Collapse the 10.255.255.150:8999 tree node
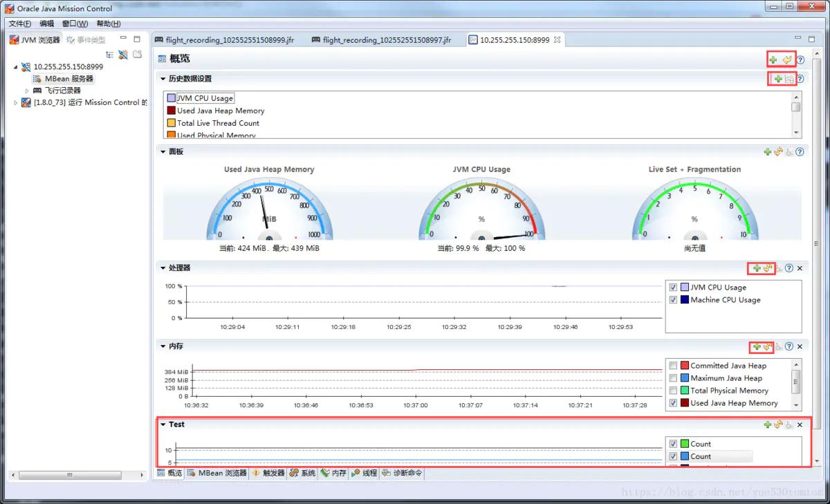Screen dimensions: 830x504 click(16, 67)
